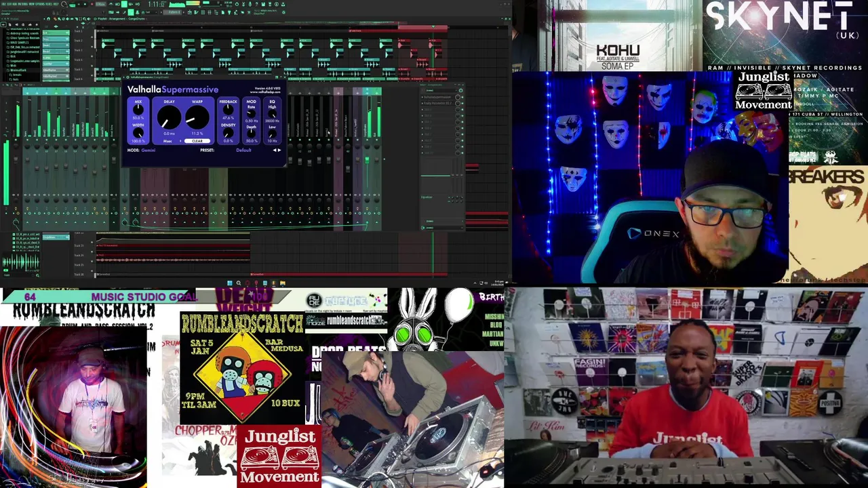The image size is (868, 488).
Task: Open the PATTERNS menu in FL Studio
Action: pyautogui.click(x=22, y=4)
